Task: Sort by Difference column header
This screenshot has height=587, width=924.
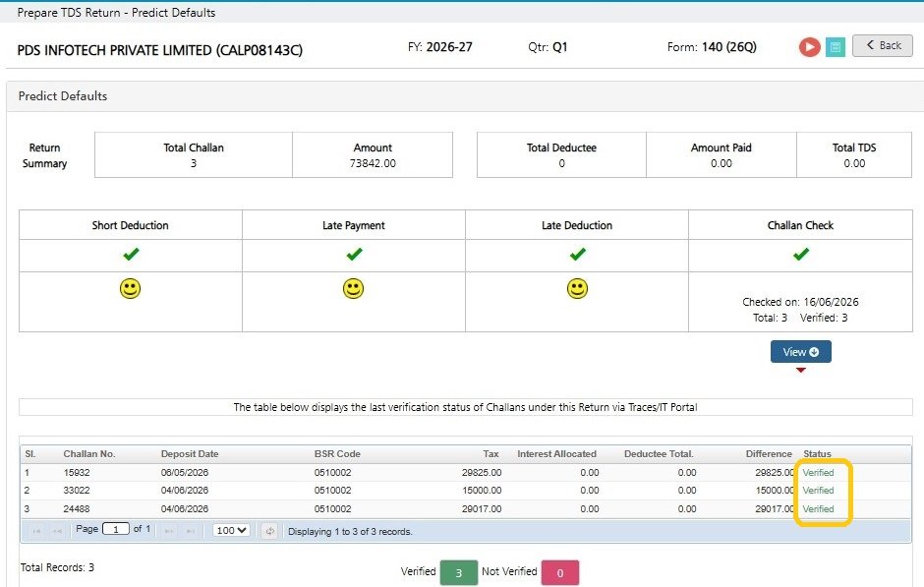Action: (x=769, y=454)
